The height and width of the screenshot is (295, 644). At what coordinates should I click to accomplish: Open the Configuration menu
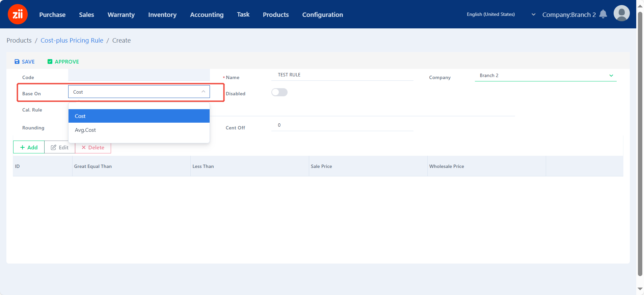click(x=323, y=15)
